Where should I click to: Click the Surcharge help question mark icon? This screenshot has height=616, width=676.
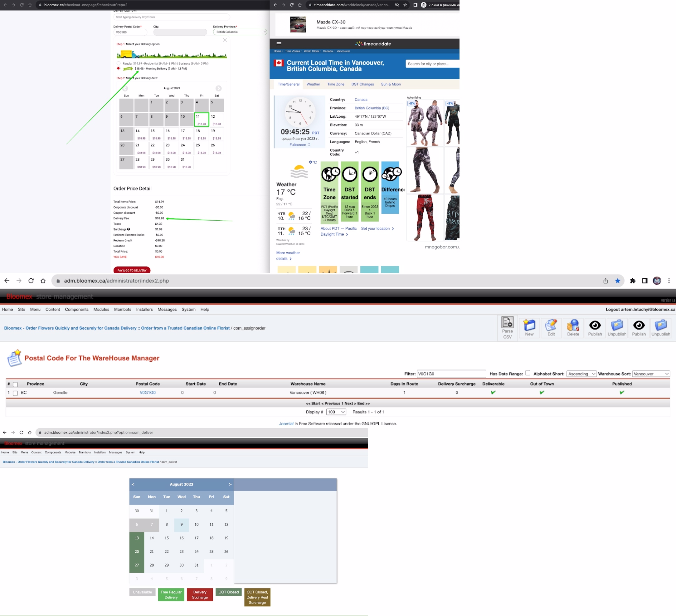coord(129,229)
